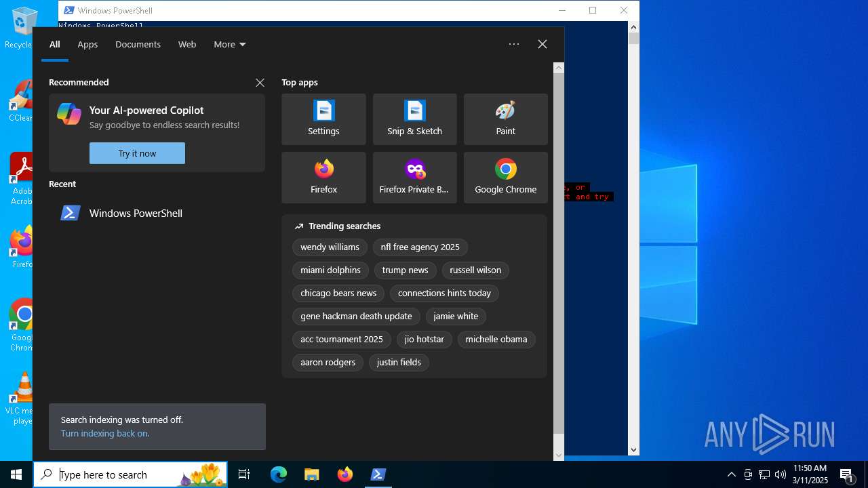The image size is (868, 488).
Task: Search trending term acc tournament 2025
Action: 342,340
